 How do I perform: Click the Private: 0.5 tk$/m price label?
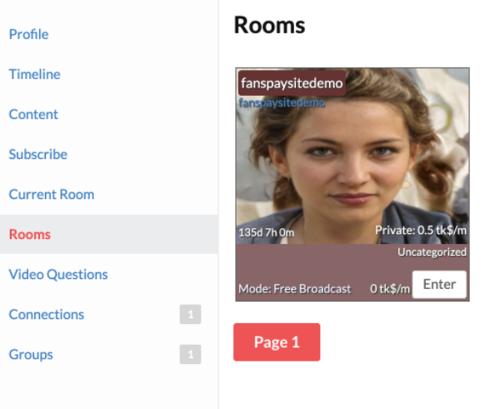[421, 230]
